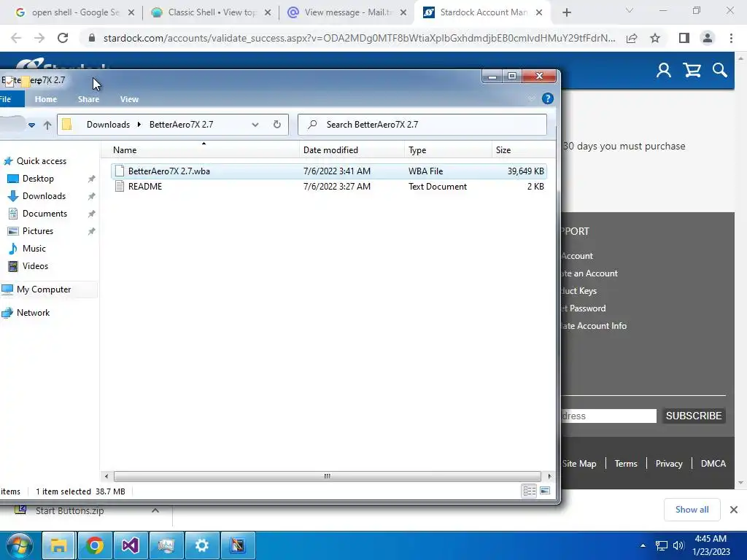
Task: Click scroll right arrow in file list
Action: point(549,476)
